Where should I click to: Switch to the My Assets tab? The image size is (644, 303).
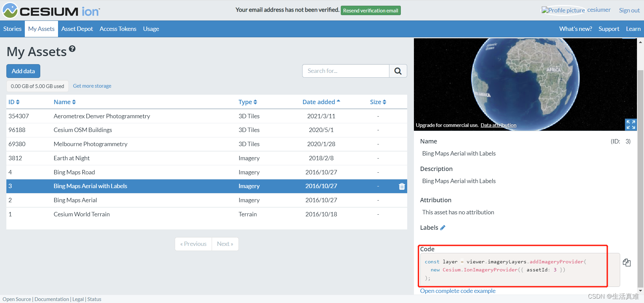tap(41, 29)
